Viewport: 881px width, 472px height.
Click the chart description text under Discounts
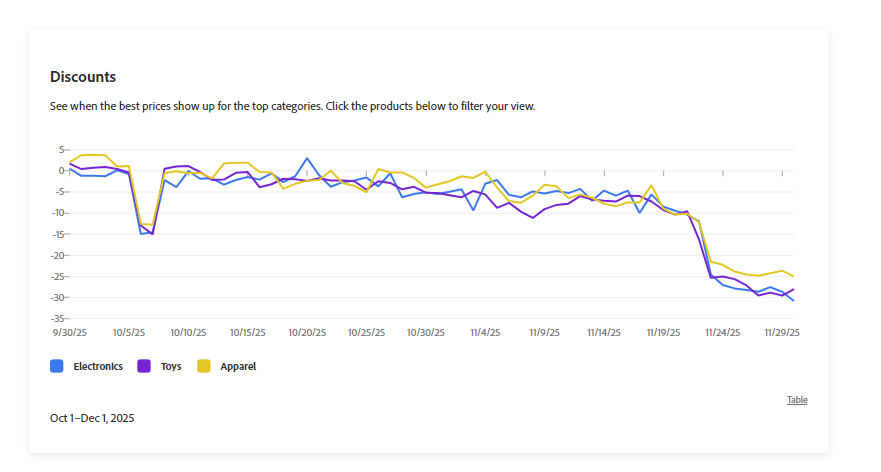[293, 106]
